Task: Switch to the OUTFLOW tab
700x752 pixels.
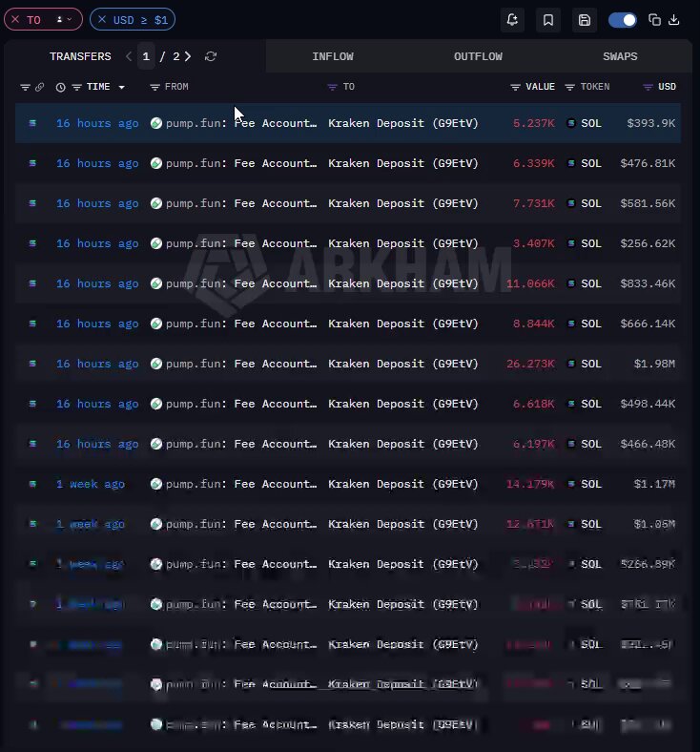Action: coord(478,56)
